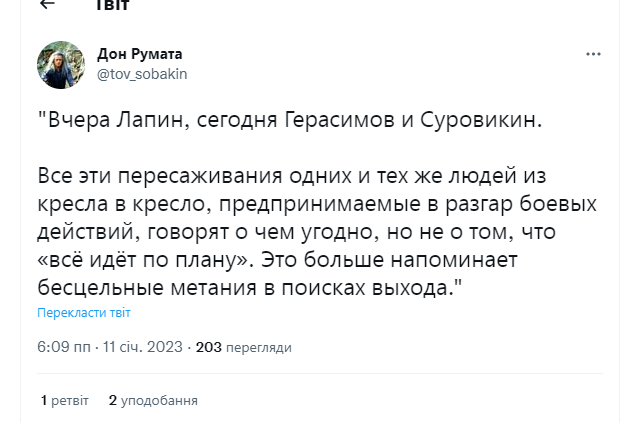
Task: Click the date 11 січ. 2023
Action: click(x=143, y=347)
